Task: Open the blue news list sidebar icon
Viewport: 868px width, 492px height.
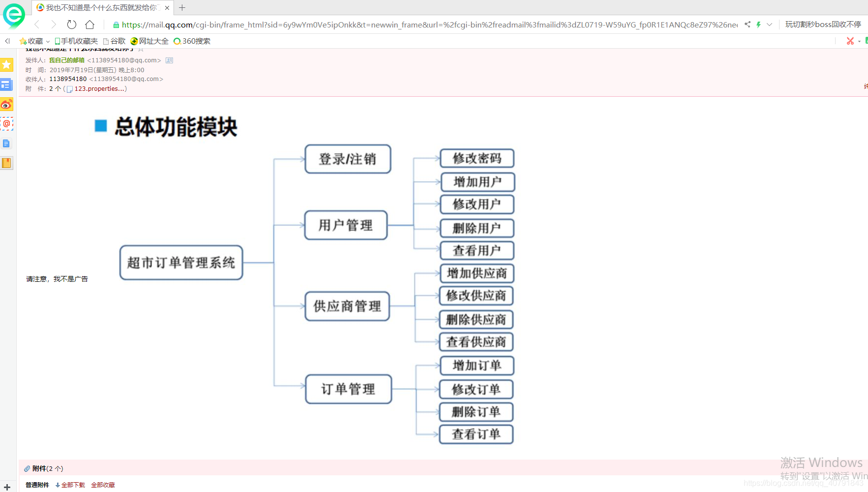Action: click(6, 84)
